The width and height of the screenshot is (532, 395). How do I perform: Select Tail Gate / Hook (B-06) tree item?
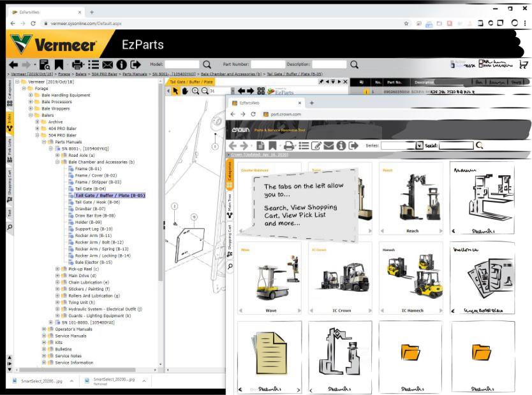tap(98, 202)
